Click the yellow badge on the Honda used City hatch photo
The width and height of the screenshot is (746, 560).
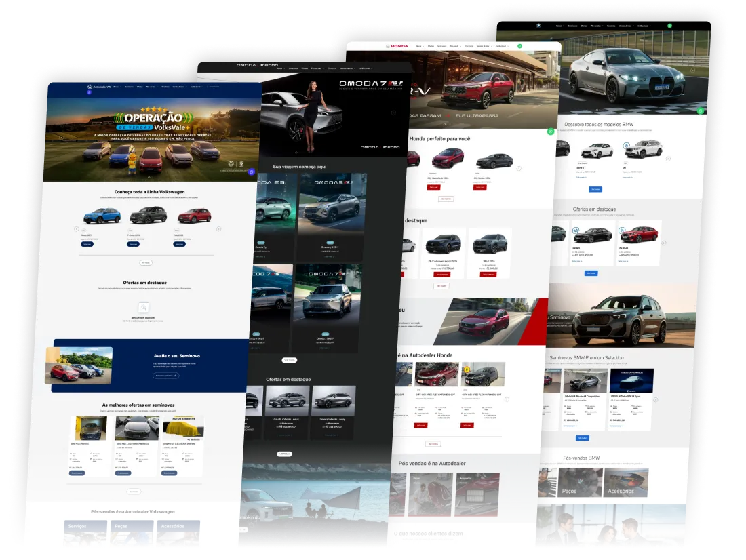click(x=467, y=369)
